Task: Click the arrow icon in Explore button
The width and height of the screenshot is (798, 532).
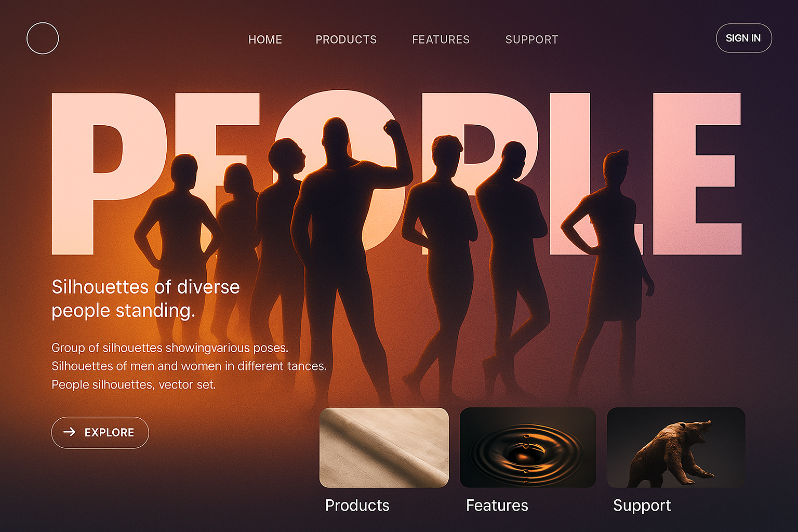Action: click(x=70, y=432)
